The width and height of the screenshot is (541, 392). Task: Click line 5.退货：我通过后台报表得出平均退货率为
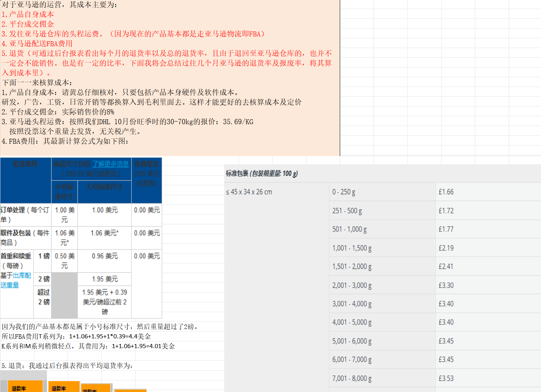(x=67, y=366)
